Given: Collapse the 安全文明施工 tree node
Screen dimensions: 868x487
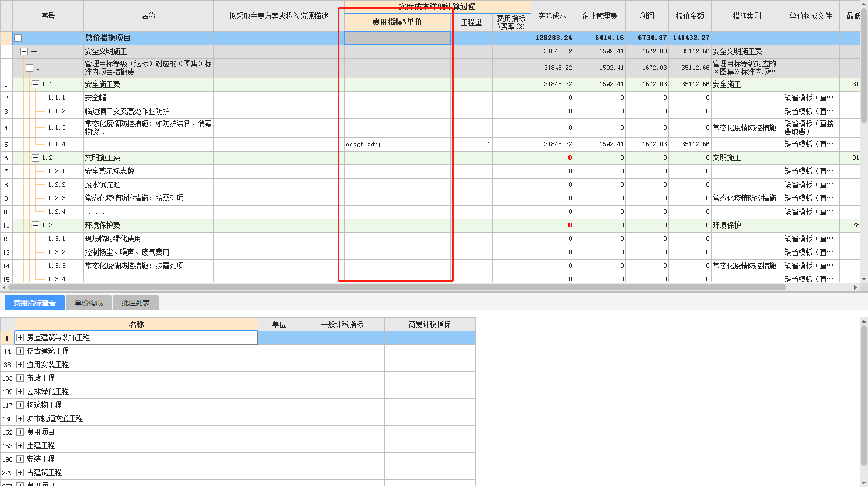Looking at the screenshot, I should 23,51.
